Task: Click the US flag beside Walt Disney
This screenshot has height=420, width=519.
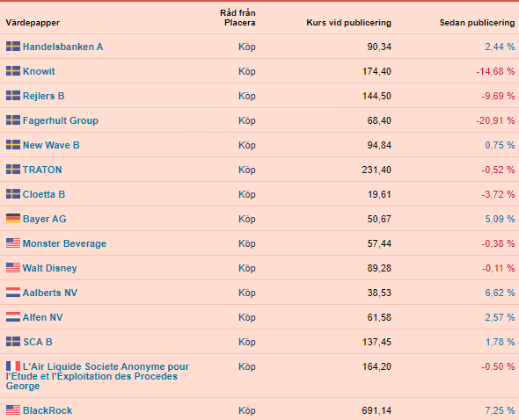Action: (13, 267)
